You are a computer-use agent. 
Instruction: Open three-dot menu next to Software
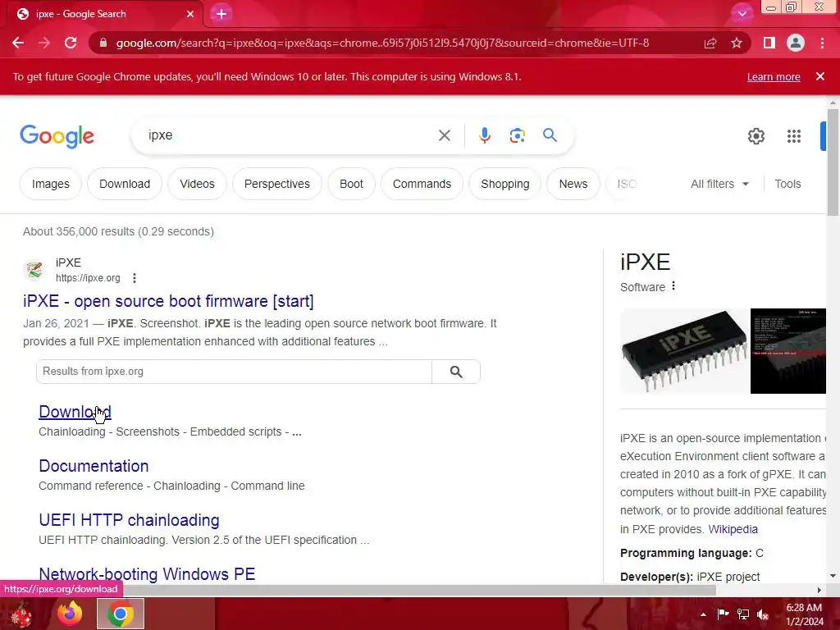pyautogui.click(x=673, y=286)
